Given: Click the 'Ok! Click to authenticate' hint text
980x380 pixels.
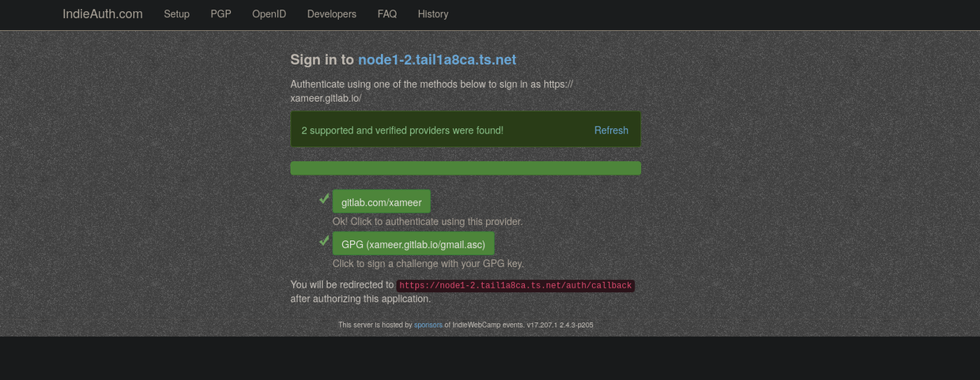Looking at the screenshot, I should 427,222.
